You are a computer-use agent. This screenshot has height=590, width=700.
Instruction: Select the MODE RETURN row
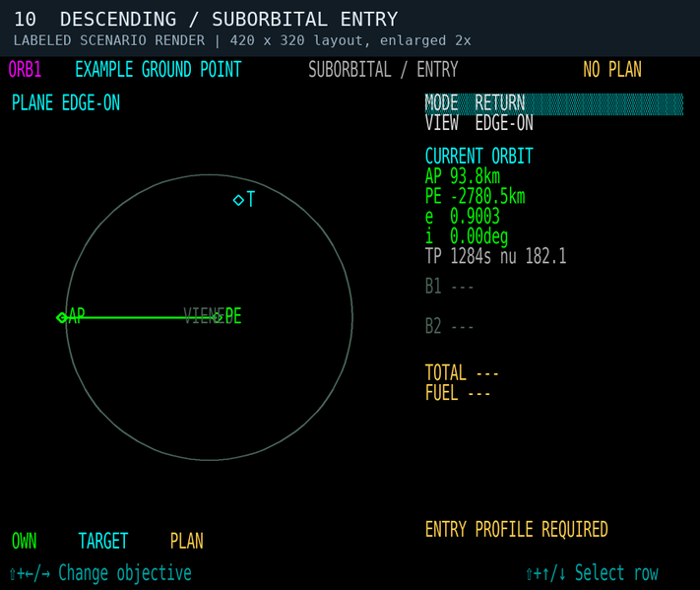click(x=553, y=103)
